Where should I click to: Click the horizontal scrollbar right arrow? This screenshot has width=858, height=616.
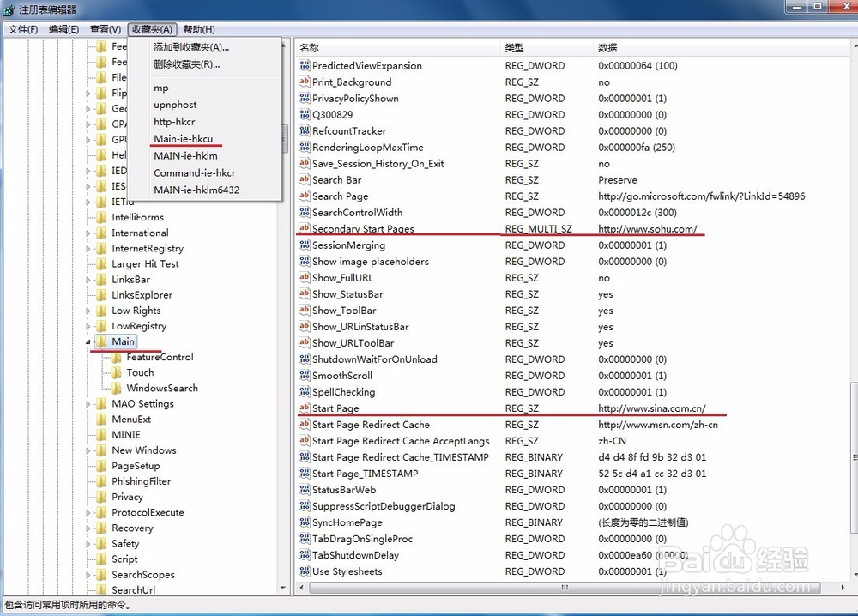[843, 587]
